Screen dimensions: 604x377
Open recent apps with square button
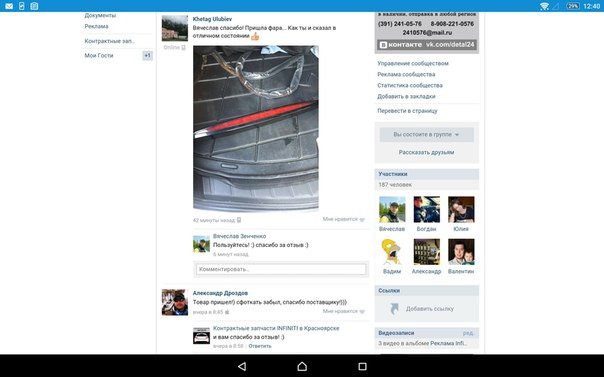point(362,366)
